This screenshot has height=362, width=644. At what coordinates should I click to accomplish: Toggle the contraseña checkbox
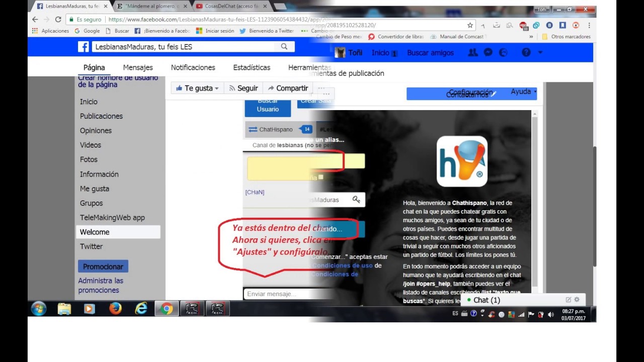click(x=320, y=177)
